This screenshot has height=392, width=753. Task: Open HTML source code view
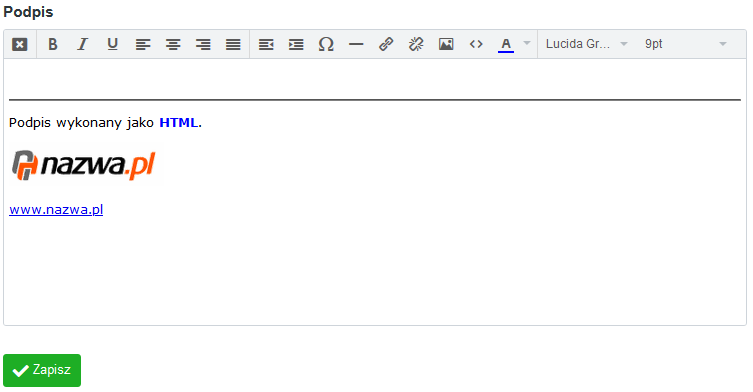click(x=476, y=44)
